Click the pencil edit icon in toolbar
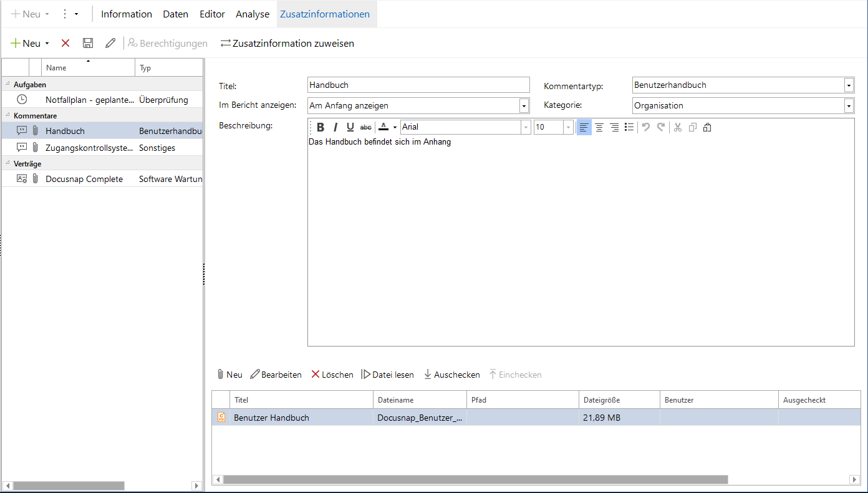Image resolution: width=868 pixels, height=493 pixels. pyautogui.click(x=110, y=43)
